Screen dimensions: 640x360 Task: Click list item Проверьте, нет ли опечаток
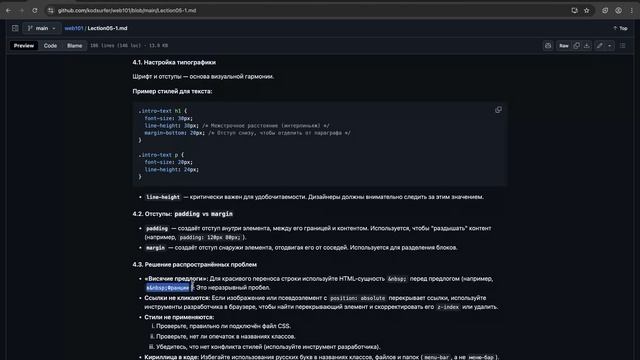[225, 336]
